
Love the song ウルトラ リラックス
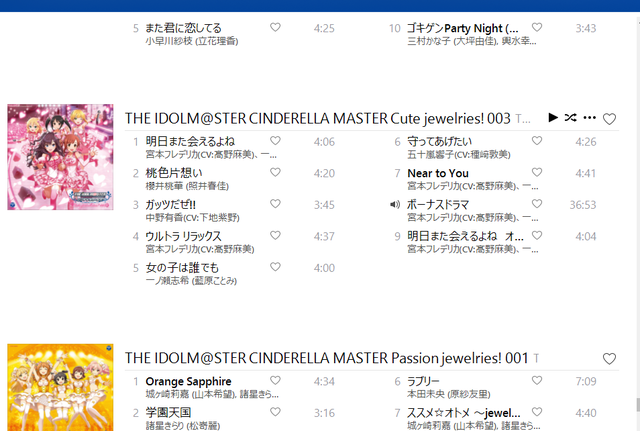(x=276, y=235)
